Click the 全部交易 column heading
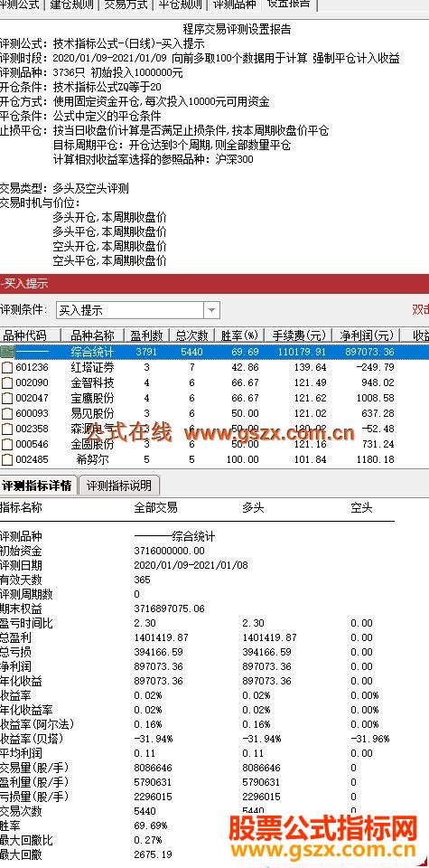 [x=156, y=507]
